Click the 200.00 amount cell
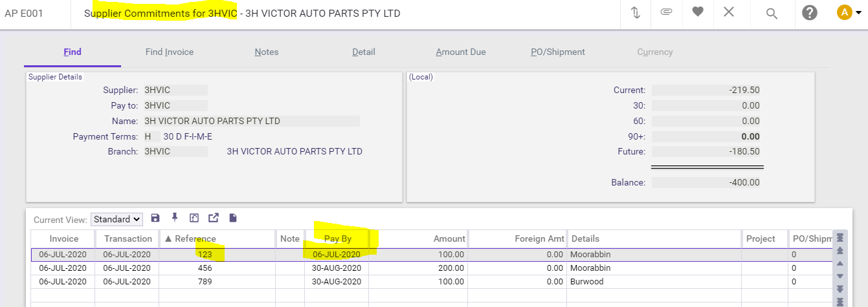 419,268
